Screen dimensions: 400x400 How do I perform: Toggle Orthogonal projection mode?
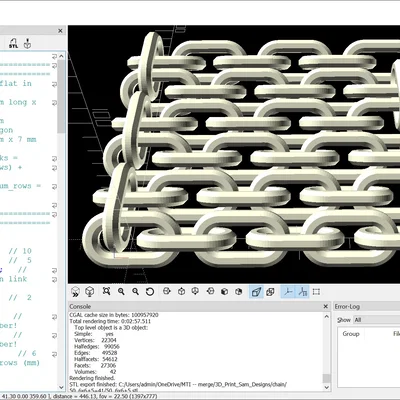[x=270, y=292]
